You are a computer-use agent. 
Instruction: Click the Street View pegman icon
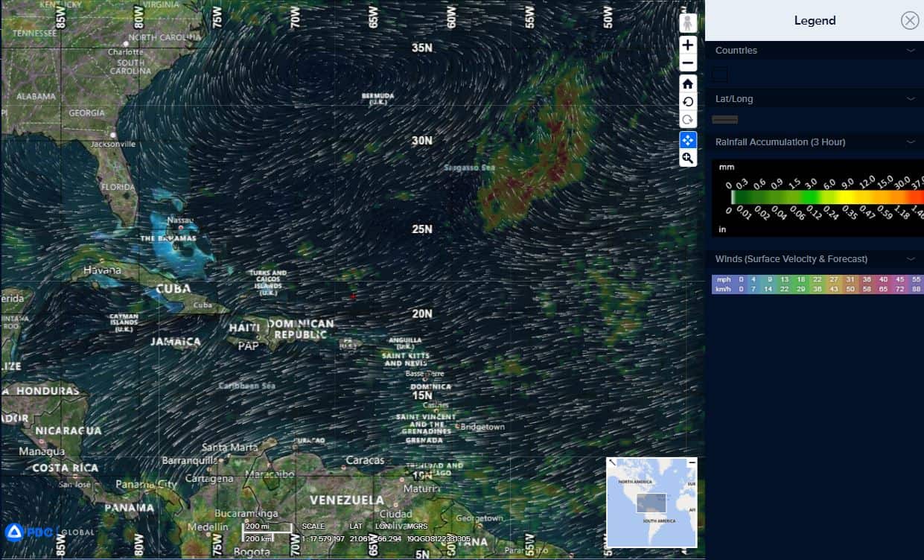coord(688,23)
